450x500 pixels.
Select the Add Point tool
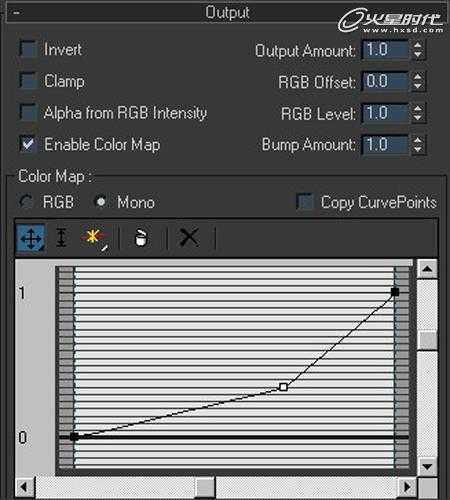point(94,238)
